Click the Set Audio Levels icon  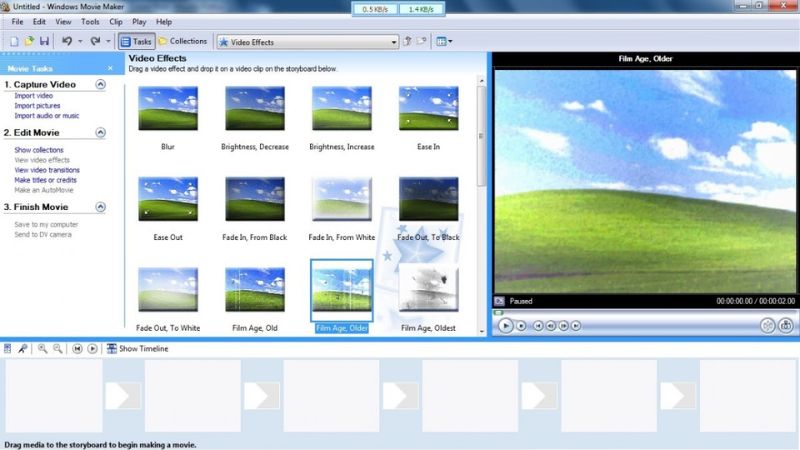pyautogui.click(x=8, y=348)
